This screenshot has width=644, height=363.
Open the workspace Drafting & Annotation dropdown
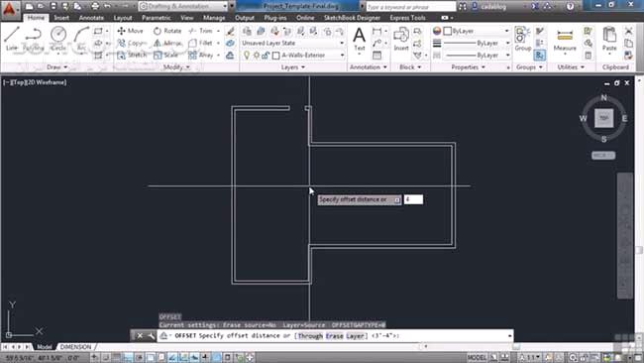click(x=183, y=6)
